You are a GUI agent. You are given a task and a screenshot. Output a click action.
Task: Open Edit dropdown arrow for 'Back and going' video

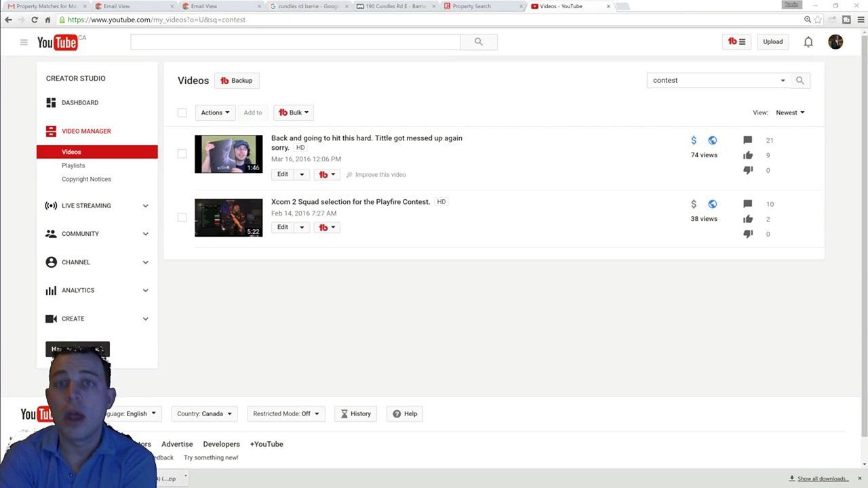(x=302, y=175)
